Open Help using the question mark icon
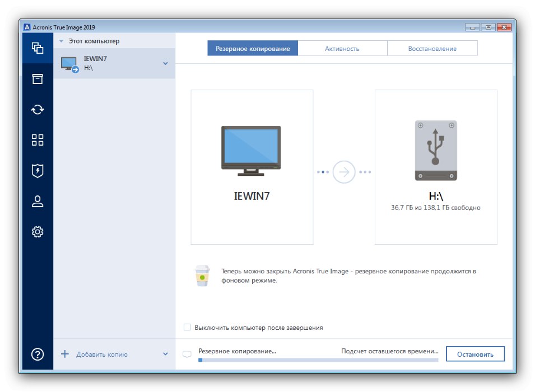The width and height of the screenshot is (535, 392). coord(36,354)
